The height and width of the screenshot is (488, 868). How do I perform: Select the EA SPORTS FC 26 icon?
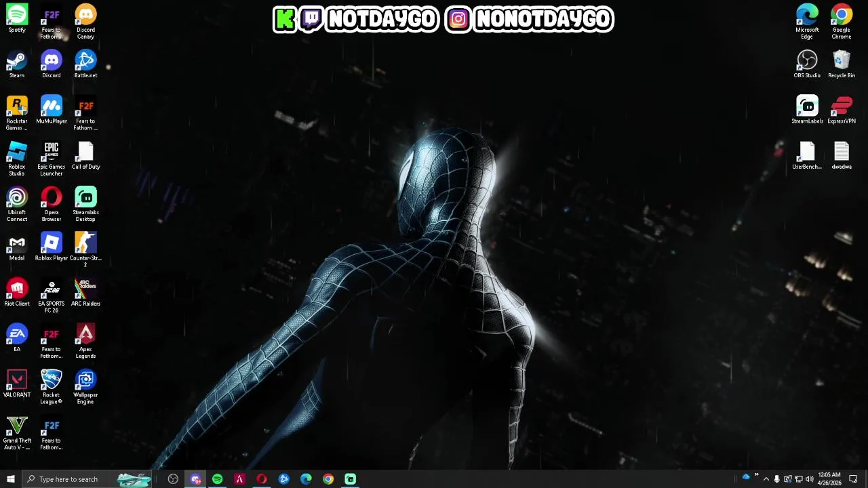pyautogui.click(x=52, y=296)
